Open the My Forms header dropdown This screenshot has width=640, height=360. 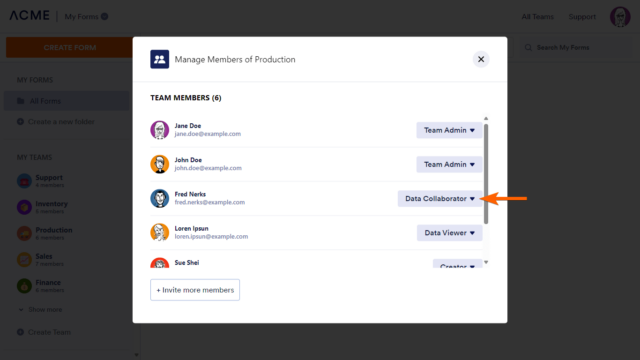point(86,16)
